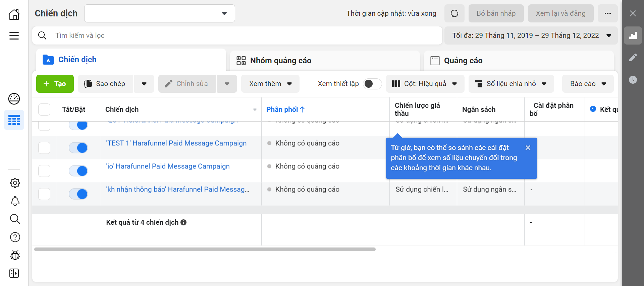Click the bug report icon
This screenshot has width=644, height=286.
[x=15, y=255]
